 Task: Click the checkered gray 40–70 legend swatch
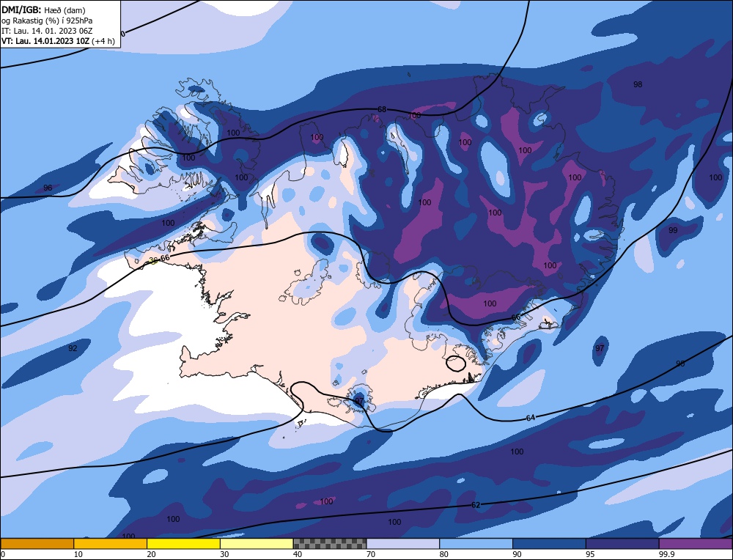pos(330,543)
